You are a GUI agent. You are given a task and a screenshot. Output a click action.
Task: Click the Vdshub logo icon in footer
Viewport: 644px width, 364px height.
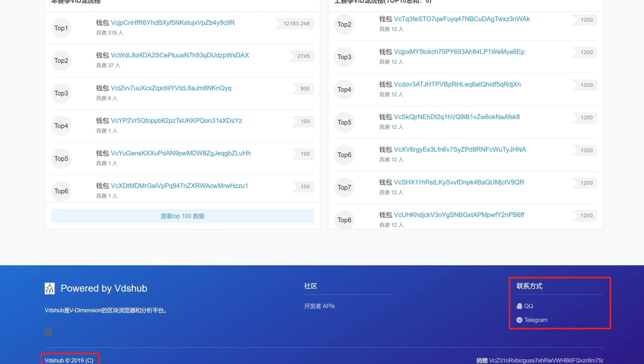point(49,288)
